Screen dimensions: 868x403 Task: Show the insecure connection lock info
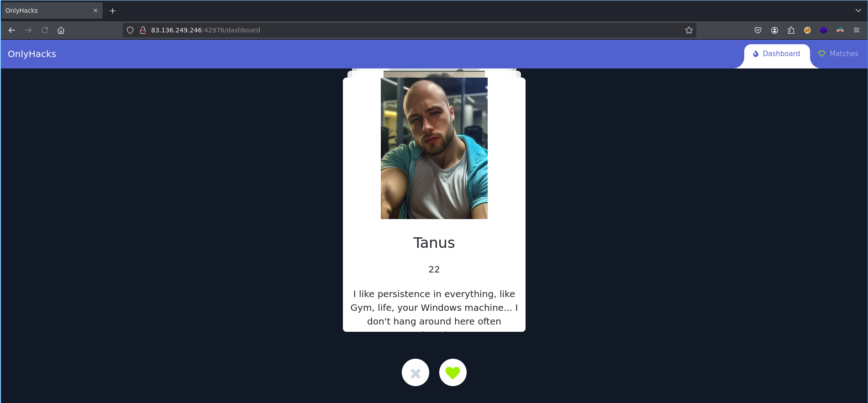pos(142,30)
